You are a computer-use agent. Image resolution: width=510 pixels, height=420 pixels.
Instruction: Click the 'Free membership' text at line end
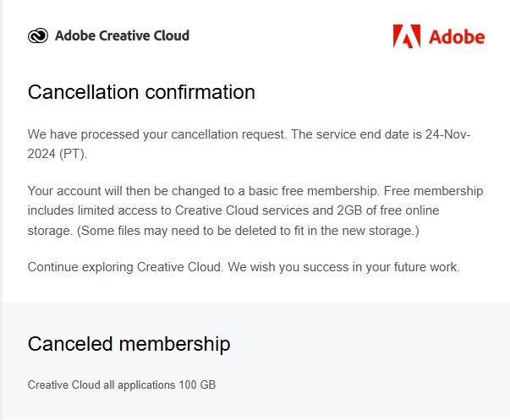tap(435, 191)
